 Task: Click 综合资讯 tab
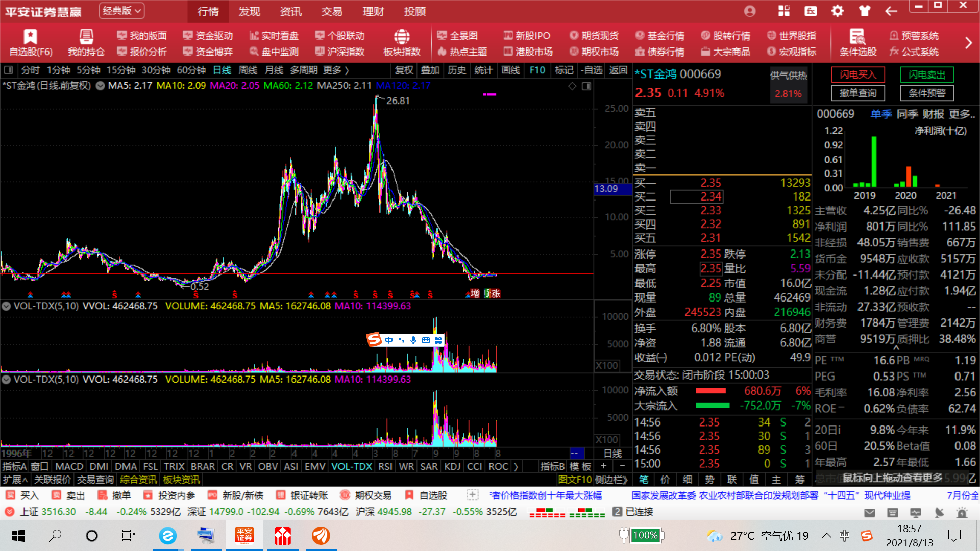pyautogui.click(x=138, y=480)
